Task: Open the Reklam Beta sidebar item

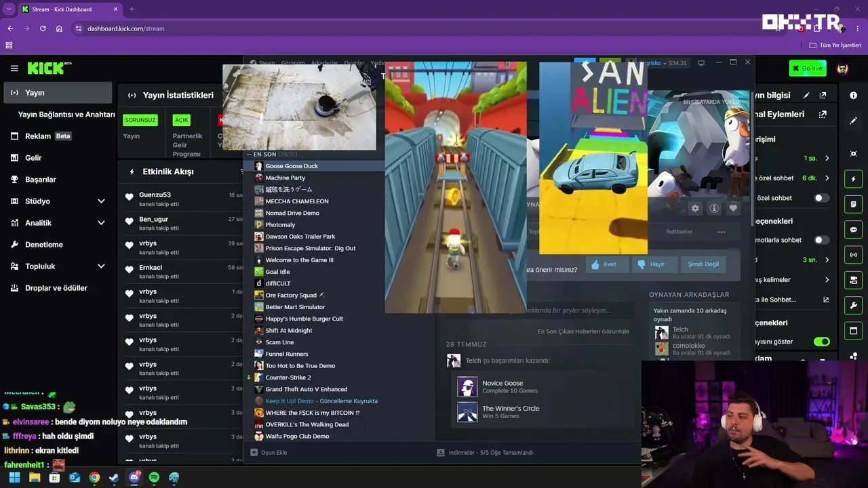Action: pos(58,136)
